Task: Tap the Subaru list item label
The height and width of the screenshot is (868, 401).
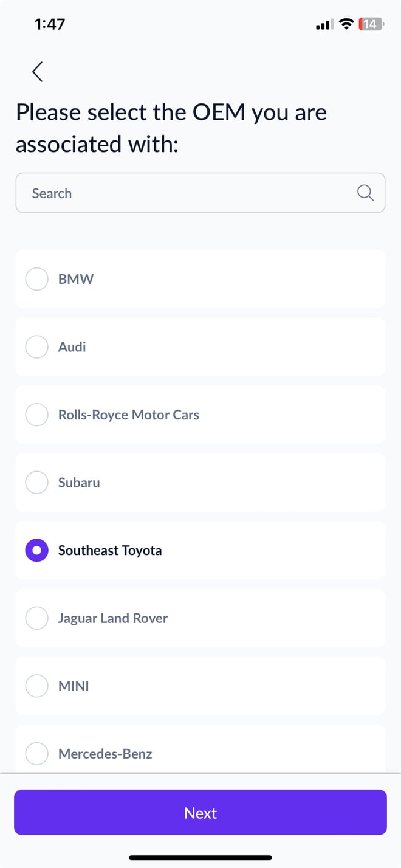Action: click(x=79, y=483)
